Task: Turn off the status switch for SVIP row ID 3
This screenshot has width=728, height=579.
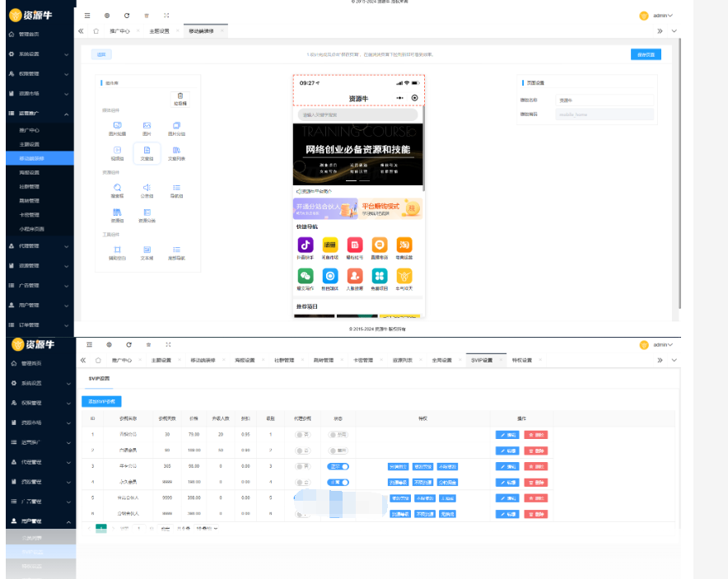Action: click(338, 466)
